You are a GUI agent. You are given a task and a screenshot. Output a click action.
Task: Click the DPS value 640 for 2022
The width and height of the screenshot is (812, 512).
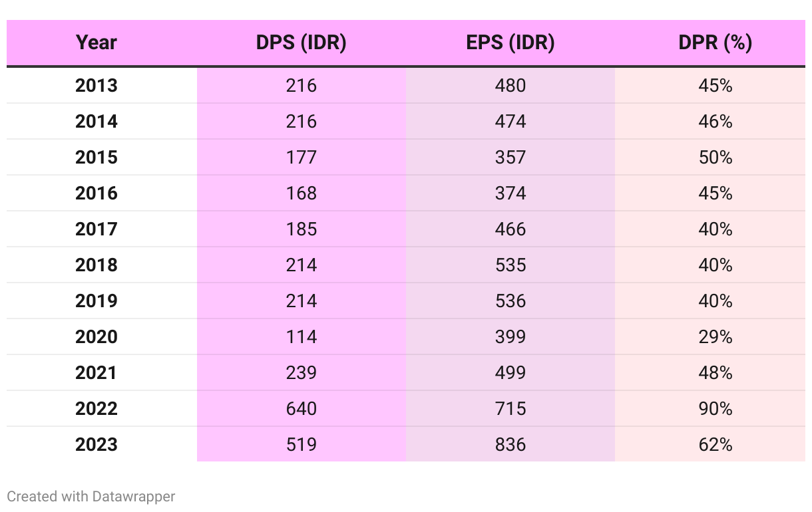tap(301, 408)
